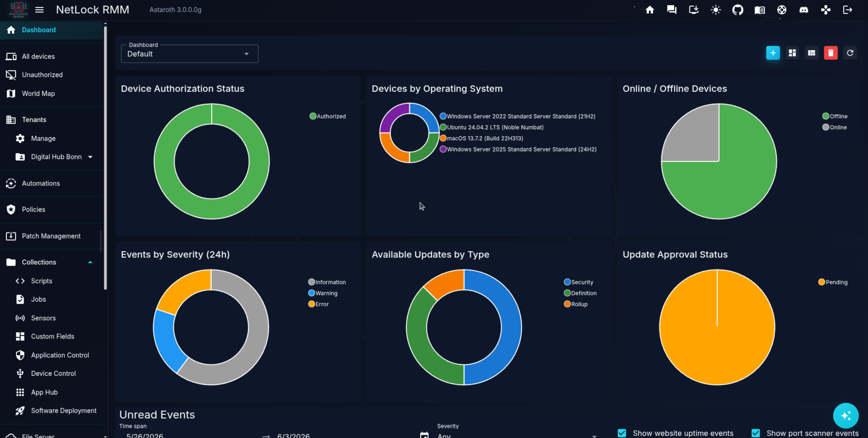
Task: Click the World Map icon in the sidebar
Action: point(11,93)
